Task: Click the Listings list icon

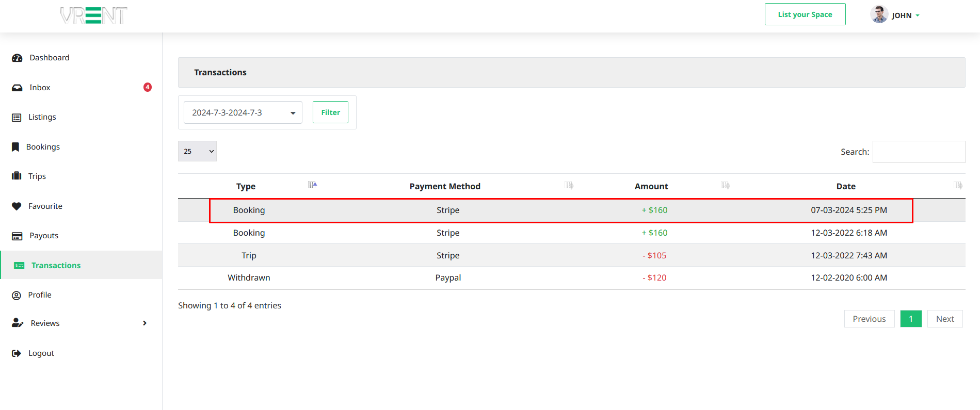Action: pyautogui.click(x=17, y=118)
